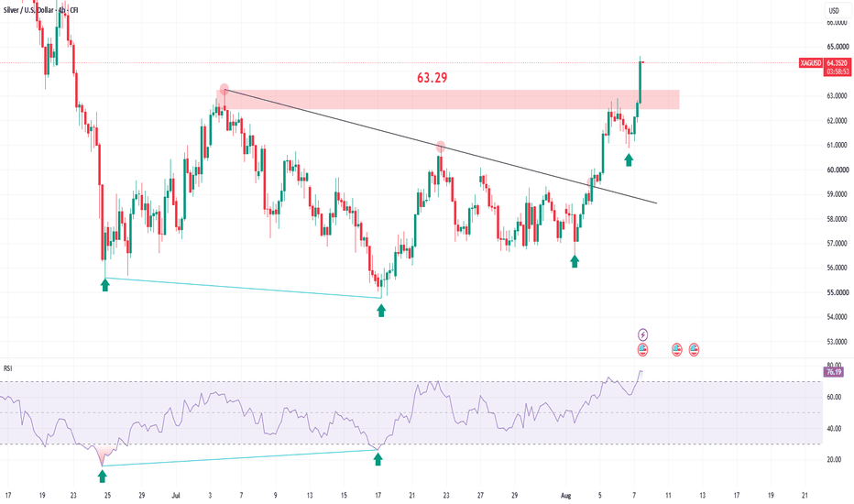854x504 pixels.
Task: Select the cyan divergence line under price lows
Action: coord(243,288)
